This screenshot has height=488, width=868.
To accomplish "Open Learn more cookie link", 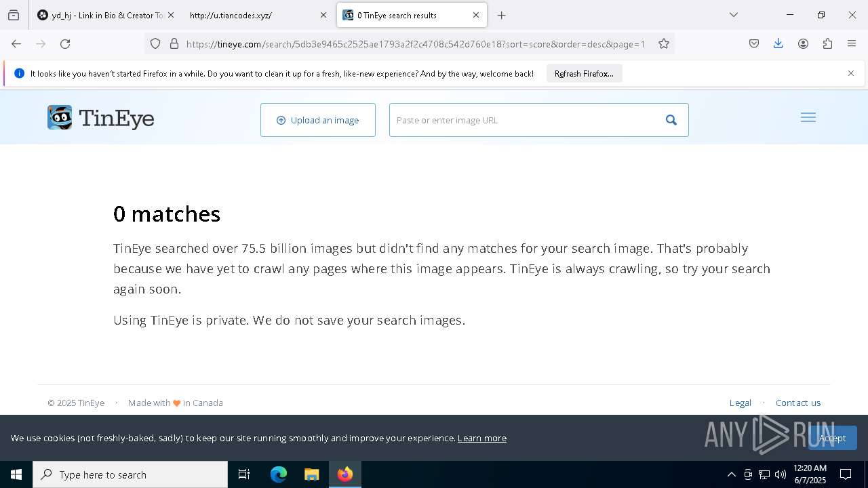I will coord(482,438).
